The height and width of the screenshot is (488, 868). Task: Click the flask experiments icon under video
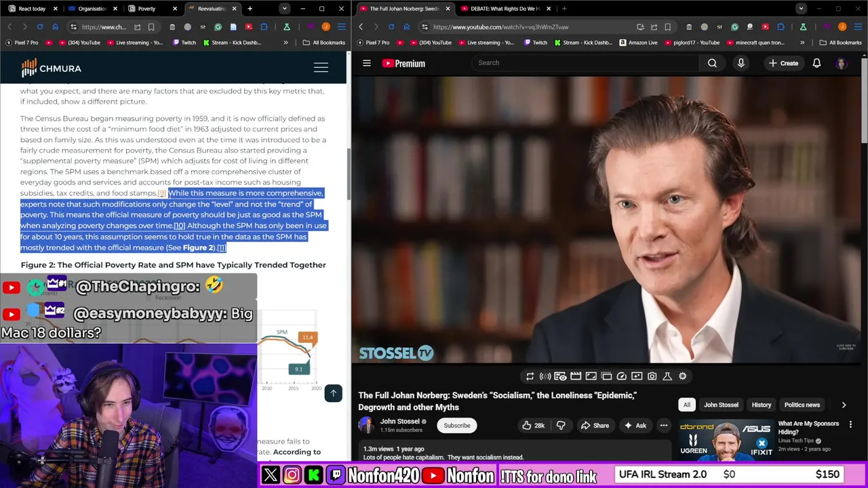(x=667, y=376)
